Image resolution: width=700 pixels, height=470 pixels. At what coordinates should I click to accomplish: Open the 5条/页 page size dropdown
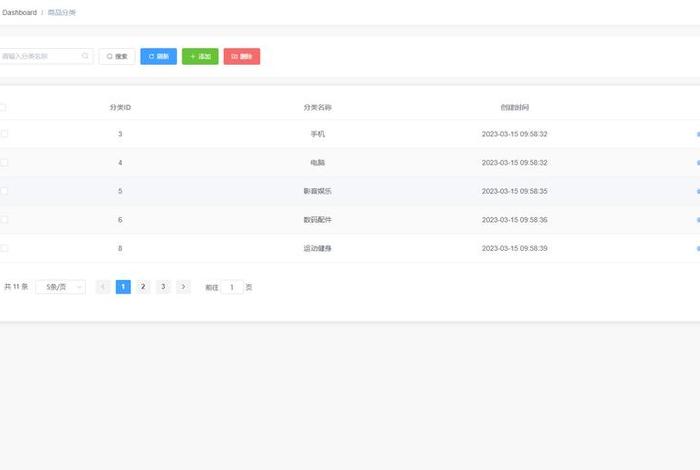pos(60,287)
